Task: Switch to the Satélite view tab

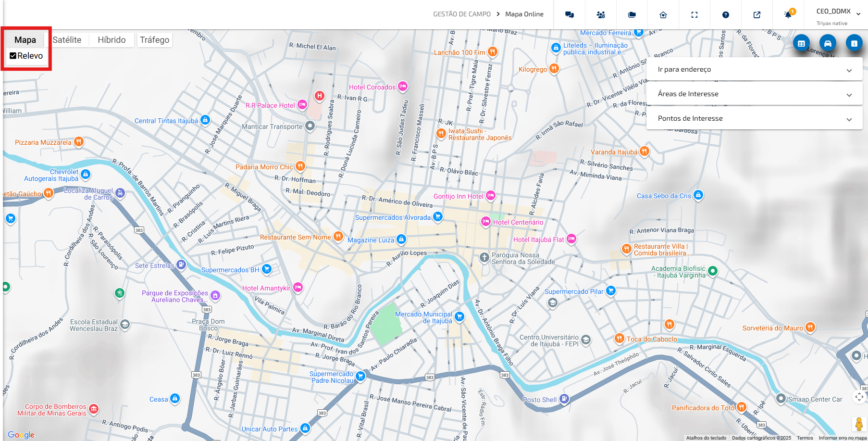Action: click(67, 40)
